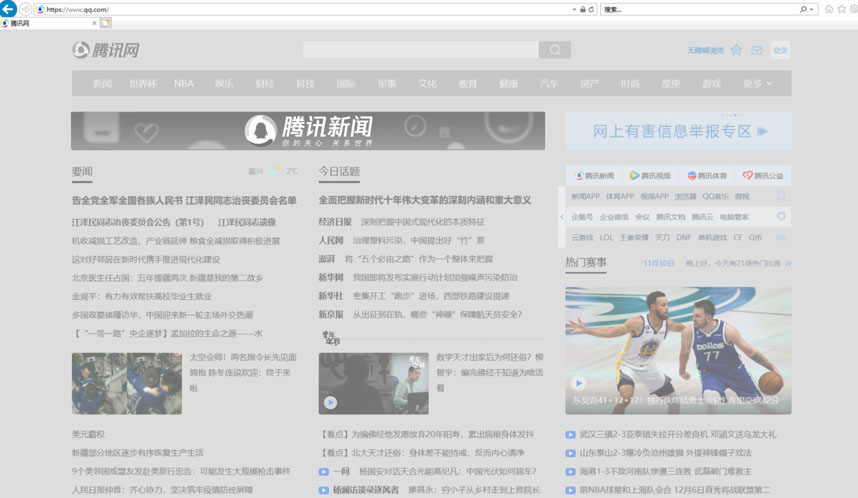The width and height of the screenshot is (858, 498).
Task: Click the browser Home icon
Action: tap(829, 9)
